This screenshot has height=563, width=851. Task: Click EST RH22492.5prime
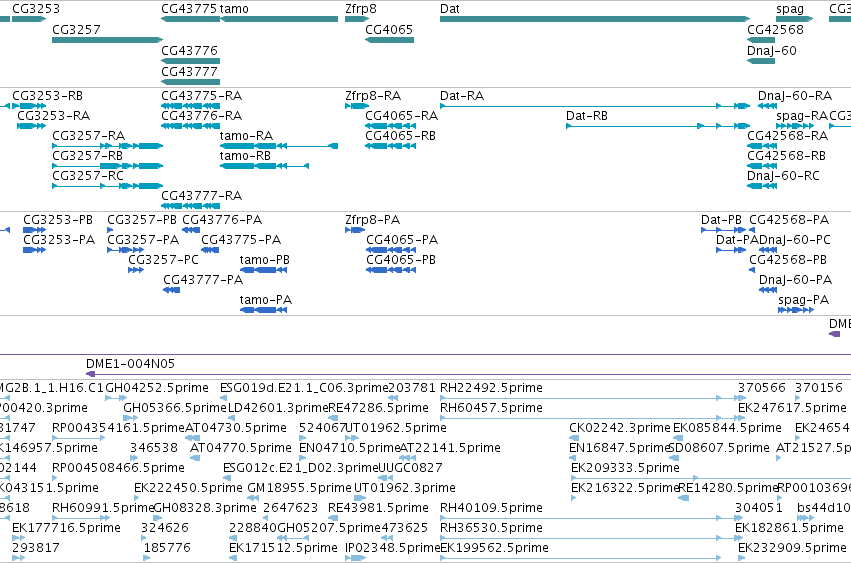[491, 388]
